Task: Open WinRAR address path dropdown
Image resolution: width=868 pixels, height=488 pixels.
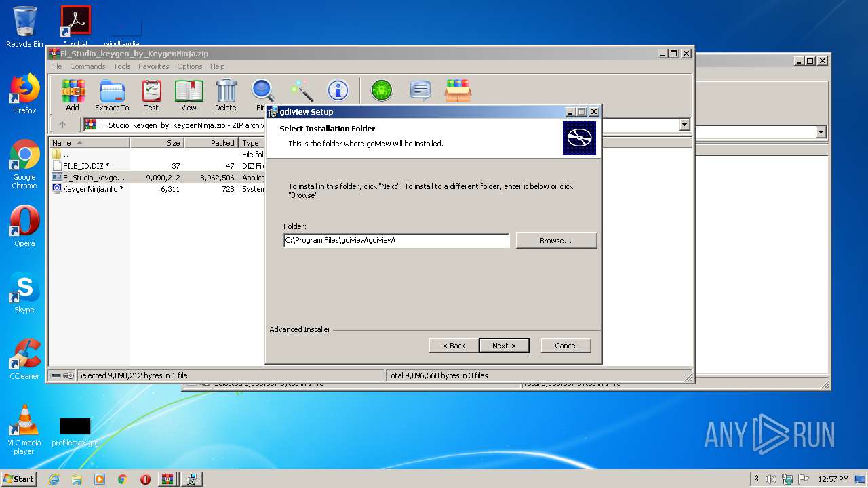Action: click(x=684, y=125)
